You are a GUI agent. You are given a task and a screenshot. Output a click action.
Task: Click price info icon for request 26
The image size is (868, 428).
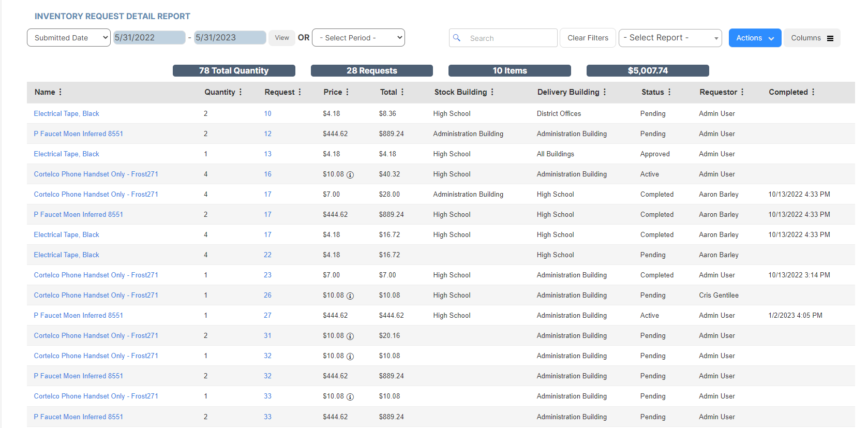pos(350,296)
